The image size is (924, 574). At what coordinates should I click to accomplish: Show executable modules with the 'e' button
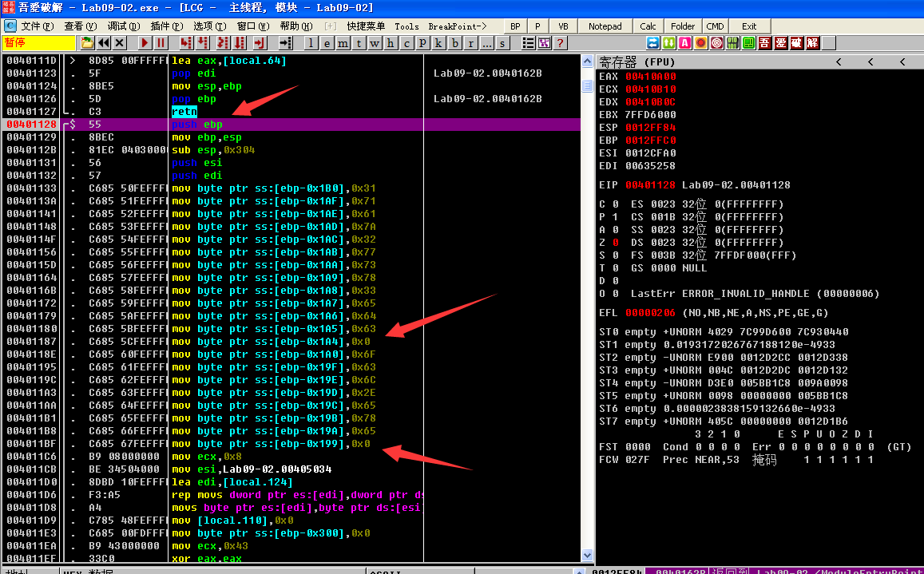[327, 43]
